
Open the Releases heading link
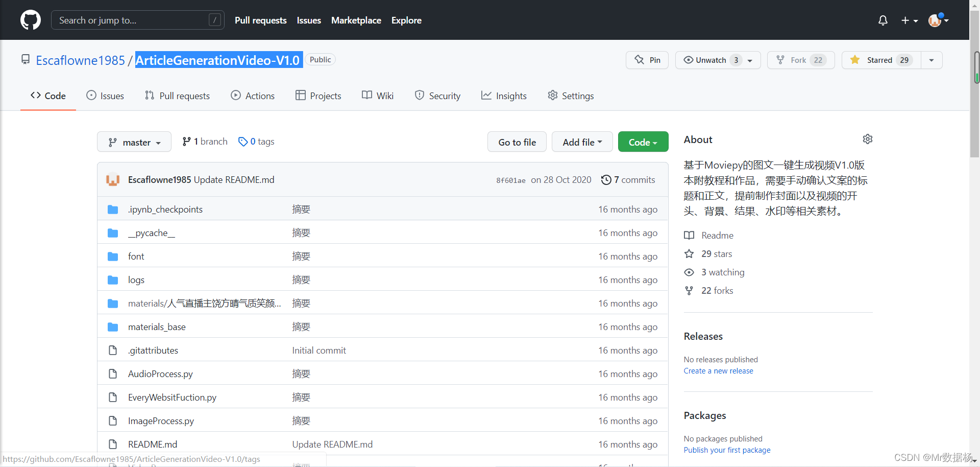tap(703, 336)
